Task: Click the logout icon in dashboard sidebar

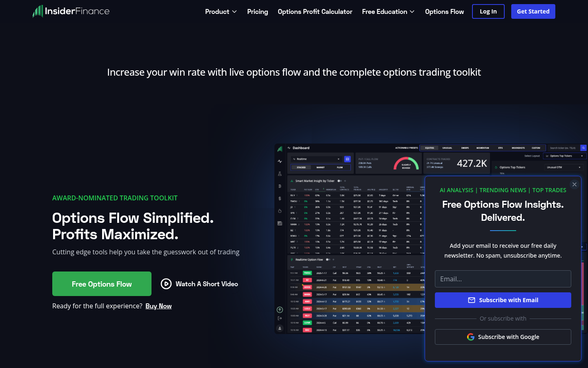Action: [280, 318]
